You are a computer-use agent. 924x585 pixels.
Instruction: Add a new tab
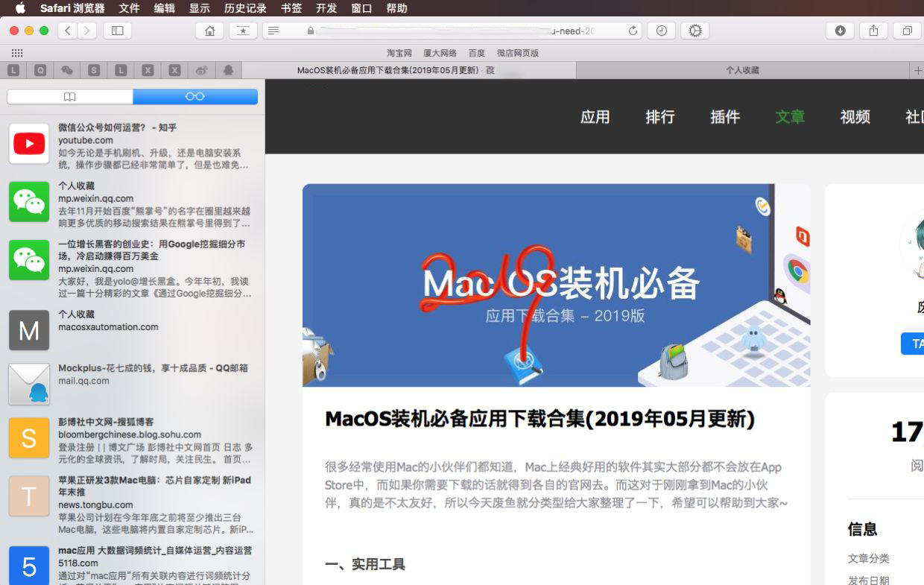917,70
